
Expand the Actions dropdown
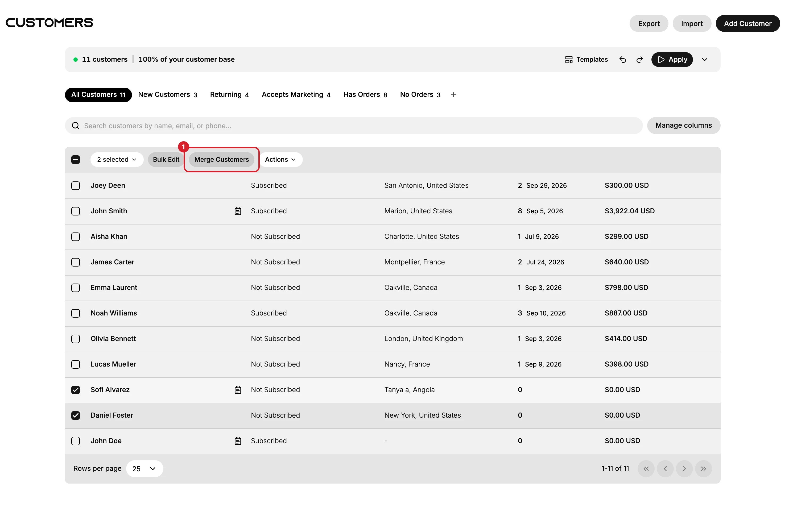pos(280,159)
